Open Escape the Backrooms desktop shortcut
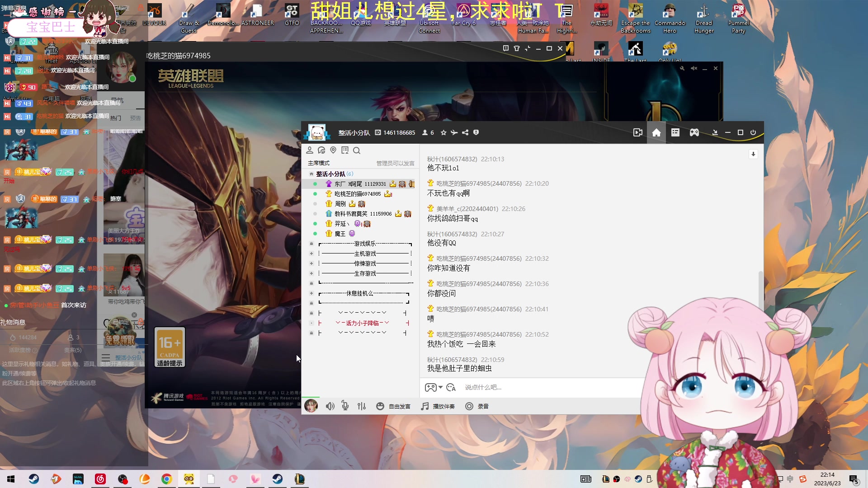 click(x=636, y=19)
